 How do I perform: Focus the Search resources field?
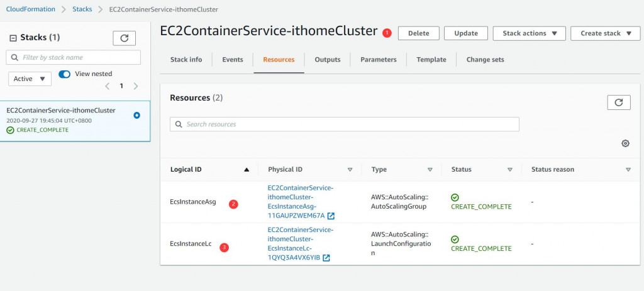tap(345, 124)
